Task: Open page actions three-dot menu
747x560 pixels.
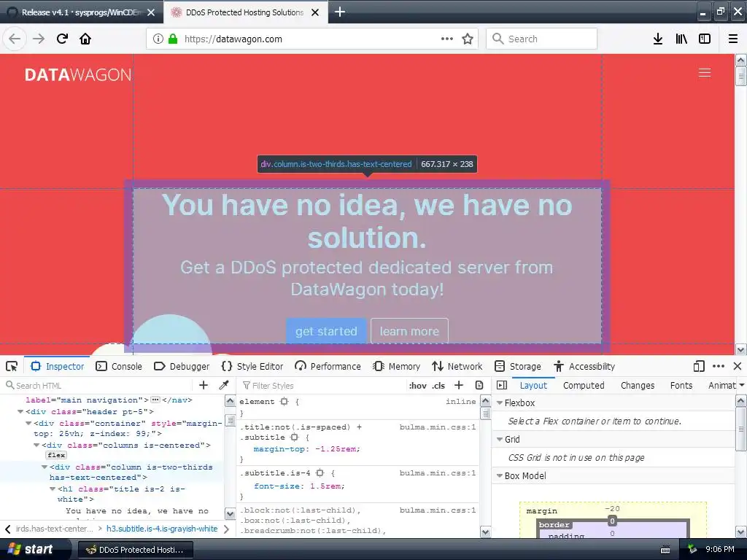Action: click(x=447, y=39)
